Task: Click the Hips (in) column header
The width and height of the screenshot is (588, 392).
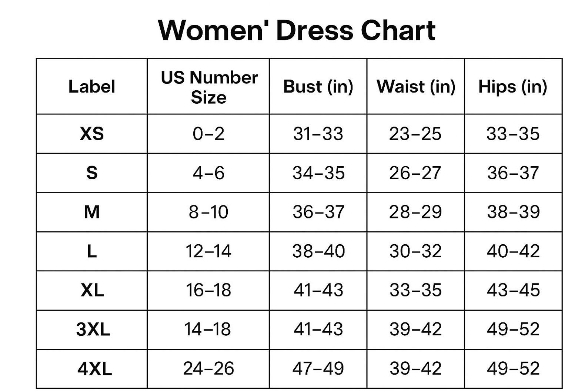Action: (x=513, y=86)
